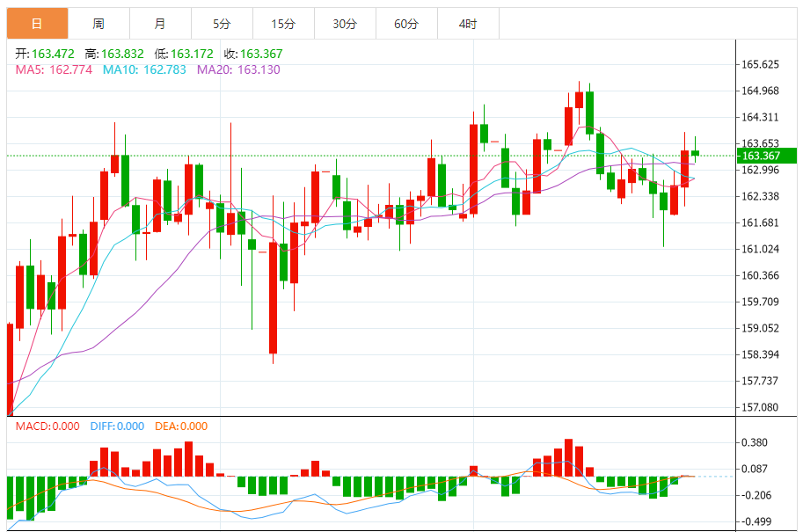Click the low price 低:163.172

click(184, 54)
